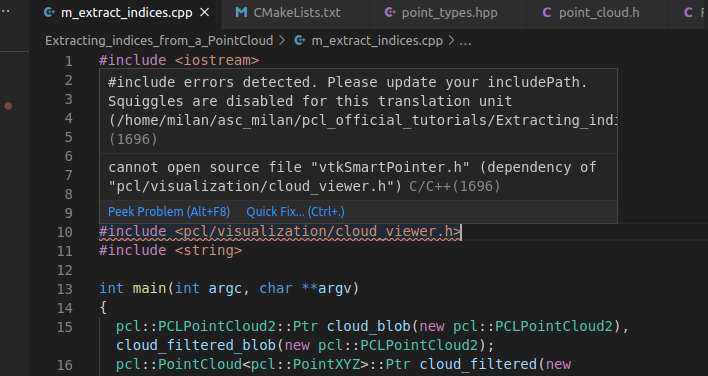The image size is (708, 376).
Task: Click line number 16 in the gutter
Action: 65,365
